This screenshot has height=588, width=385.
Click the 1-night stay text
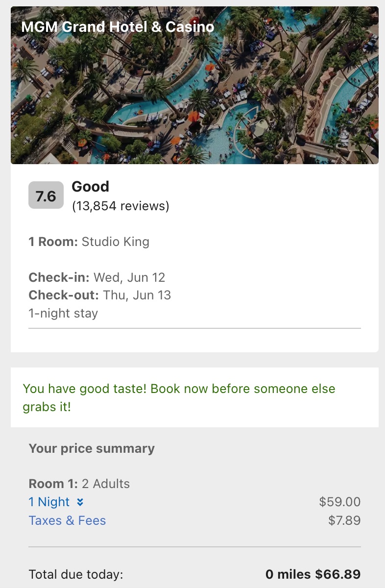pos(63,313)
